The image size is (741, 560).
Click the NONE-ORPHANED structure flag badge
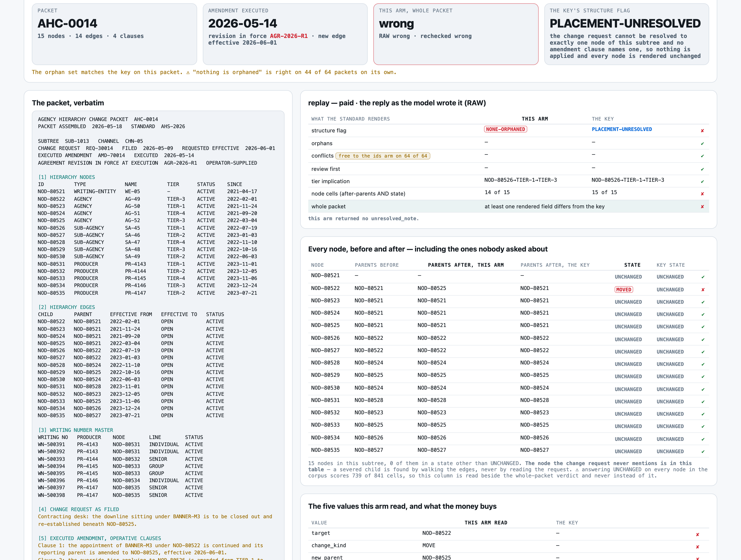tap(505, 129)
